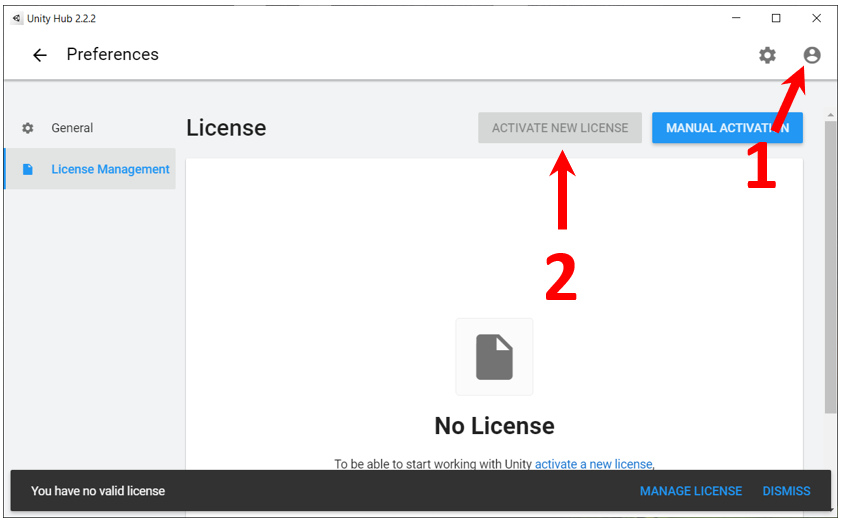Open settings via the gear icon

767,55
